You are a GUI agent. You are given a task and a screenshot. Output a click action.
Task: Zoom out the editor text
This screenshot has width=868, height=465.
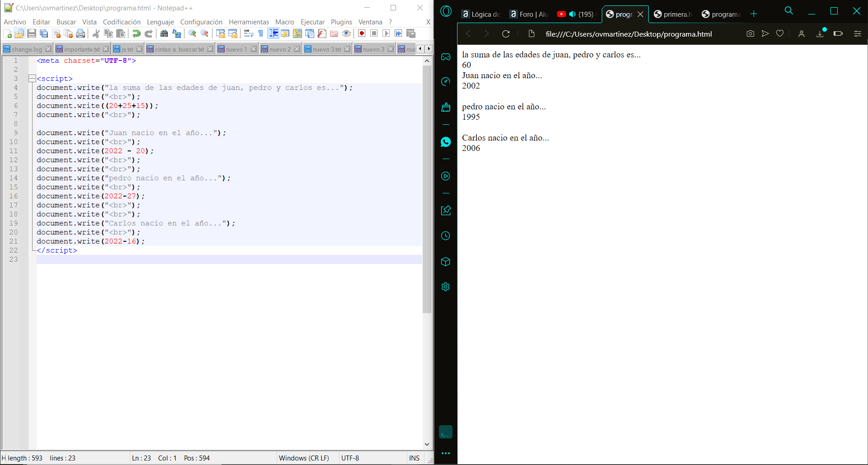(204, 33)
